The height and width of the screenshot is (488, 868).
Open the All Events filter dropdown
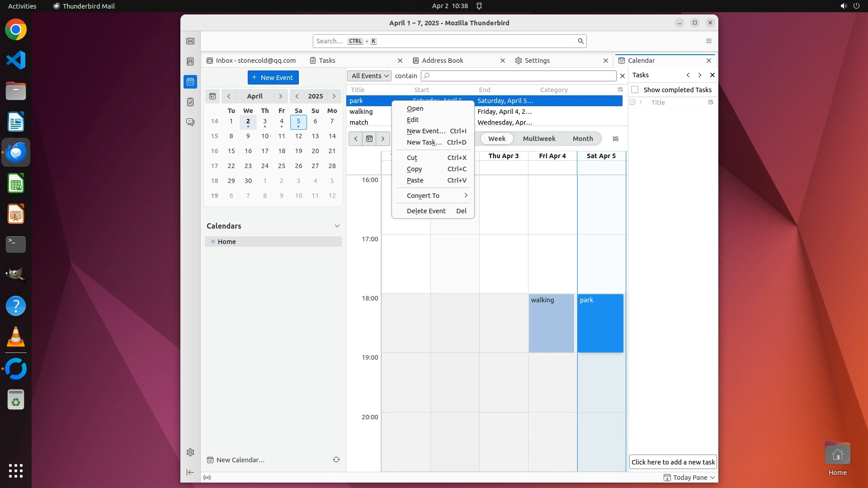370,76
